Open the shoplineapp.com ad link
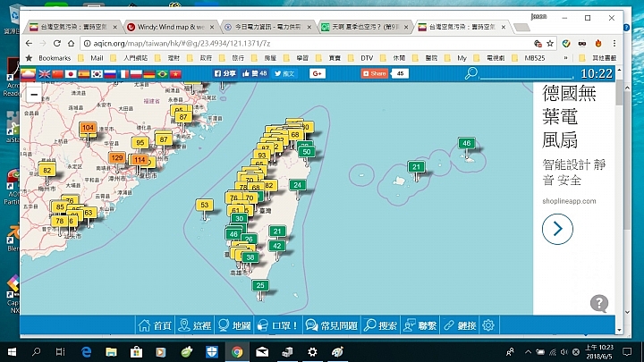 click(569, 201)
